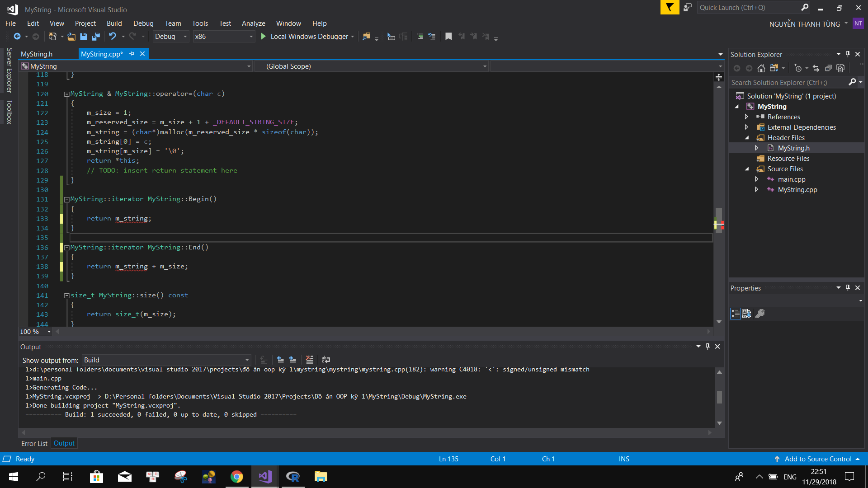This screenshot has width=868, height=488.
Task: Open Chrome from the Windows taskbar
Action: [x=236, y=477]
